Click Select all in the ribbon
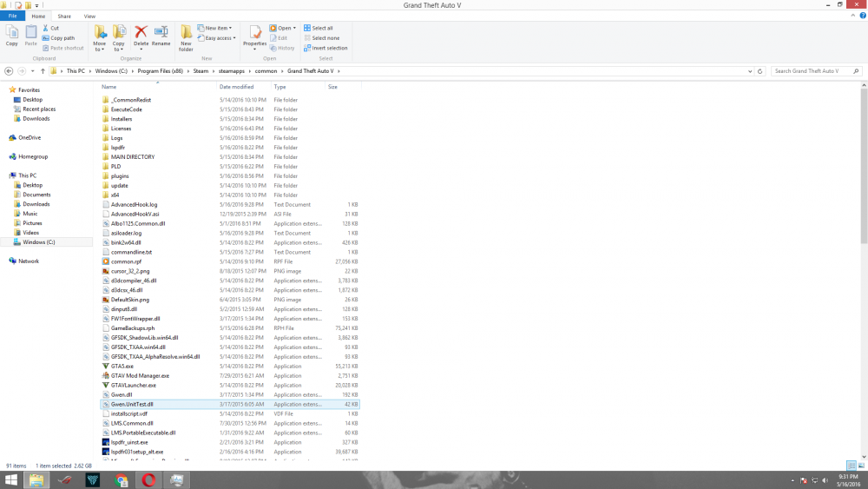 pyautogui.click(x=319, y=28)
